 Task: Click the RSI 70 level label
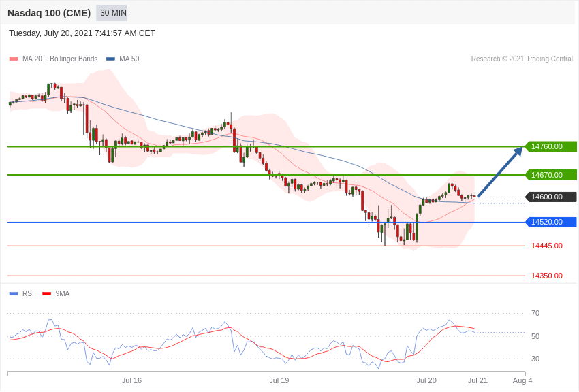coord(535,313)
